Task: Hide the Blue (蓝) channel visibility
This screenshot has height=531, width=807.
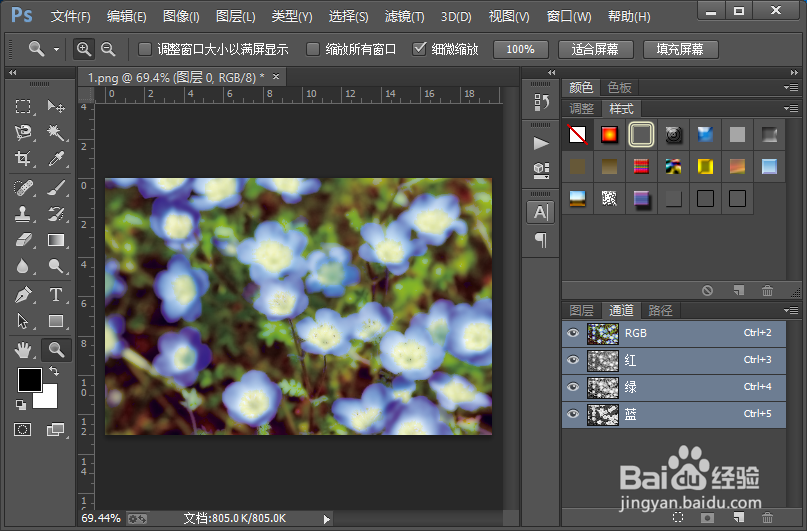Action: click(x=573, y=414)
